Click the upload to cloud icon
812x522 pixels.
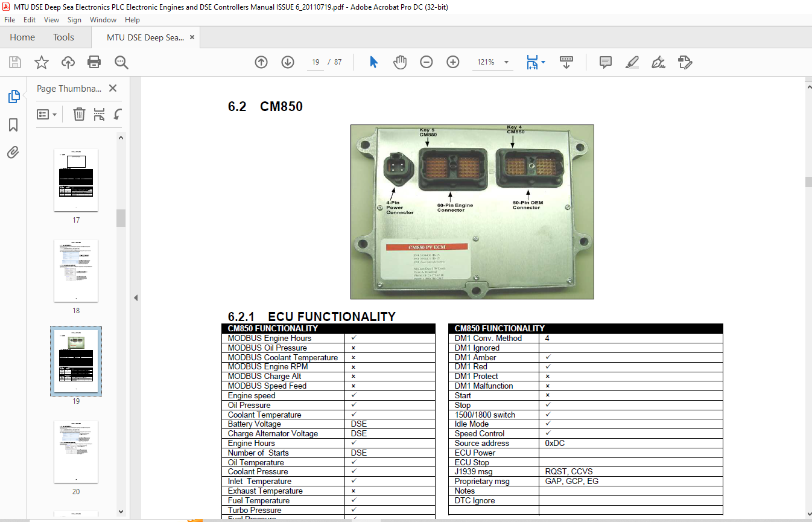68,62
